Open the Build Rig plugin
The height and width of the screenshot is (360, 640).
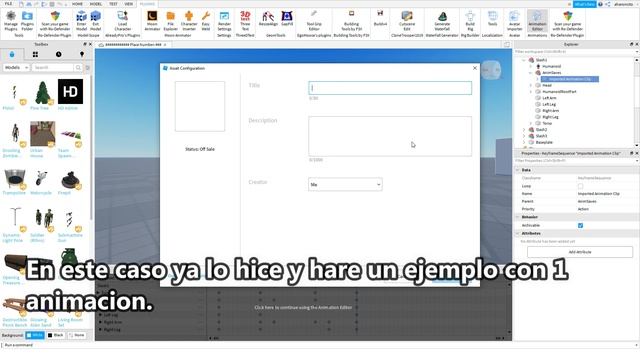470,21
